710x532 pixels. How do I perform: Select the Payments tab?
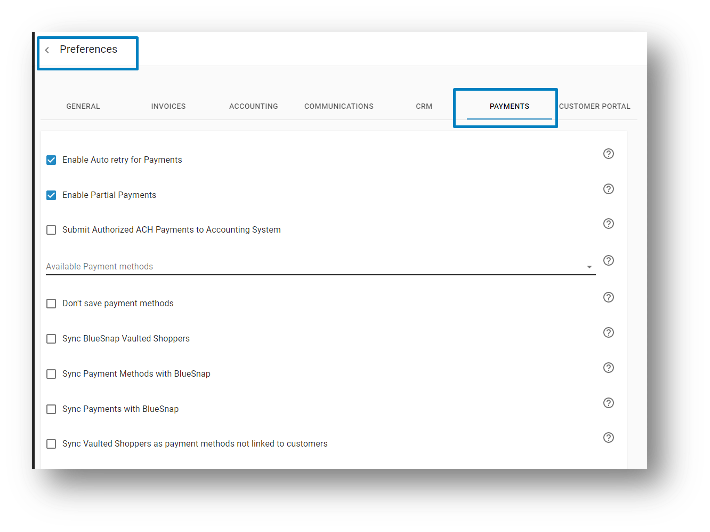point(509,106)
